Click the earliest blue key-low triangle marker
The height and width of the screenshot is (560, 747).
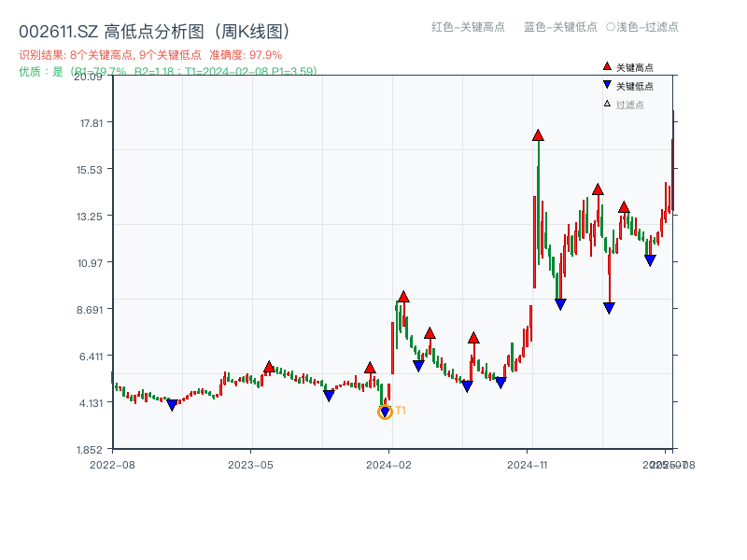tap(172, 403)
